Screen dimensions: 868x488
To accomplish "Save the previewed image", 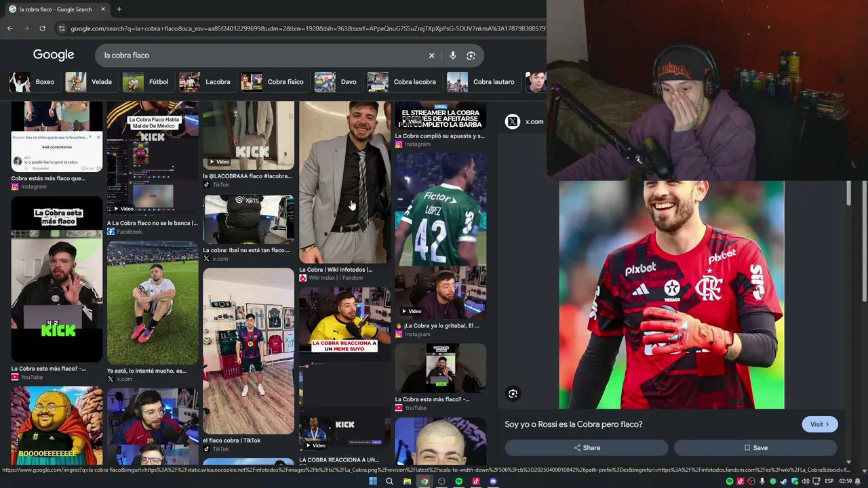I will coord(755,448).
